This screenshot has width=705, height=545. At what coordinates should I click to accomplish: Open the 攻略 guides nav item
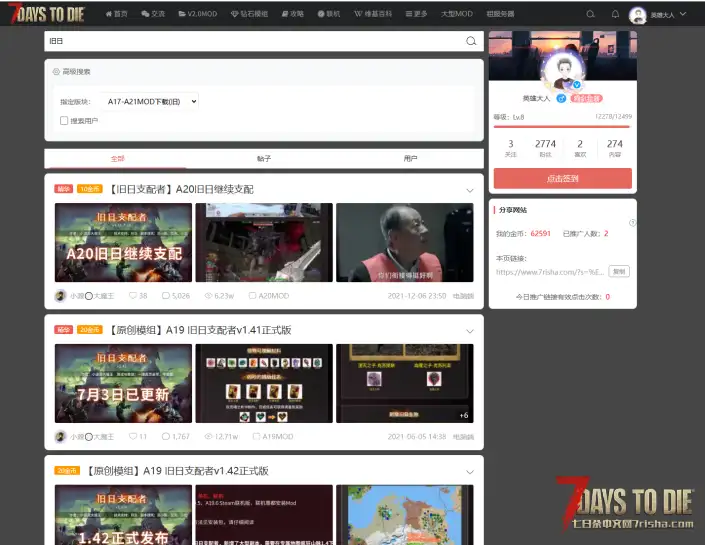click(293, 14)
